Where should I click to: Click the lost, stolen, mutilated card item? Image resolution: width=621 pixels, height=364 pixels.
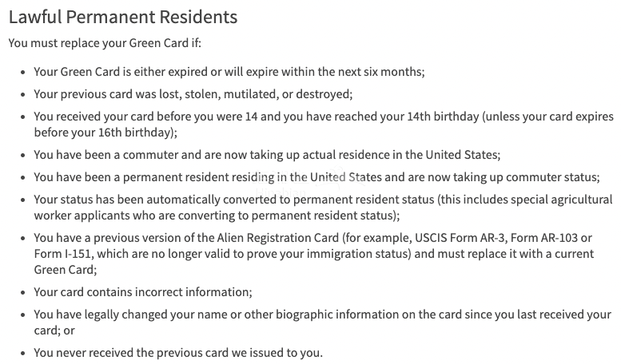tap(193, 93)
